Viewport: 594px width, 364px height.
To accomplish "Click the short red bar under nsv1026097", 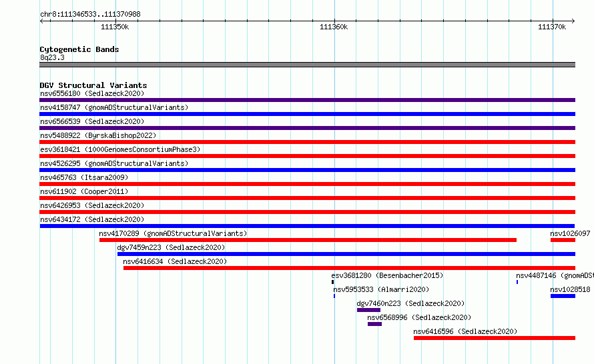I will pyautogui.click(x=563, y=240).
